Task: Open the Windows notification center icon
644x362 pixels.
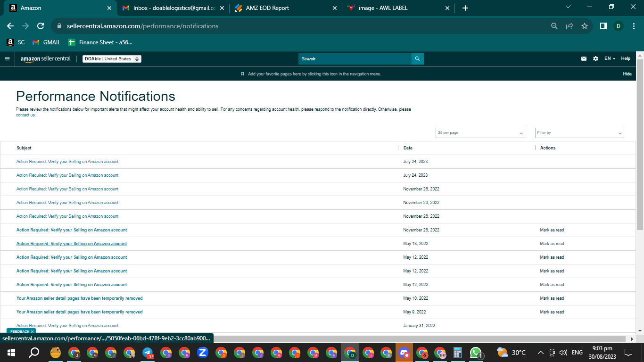Action: (x=628, y=353)
